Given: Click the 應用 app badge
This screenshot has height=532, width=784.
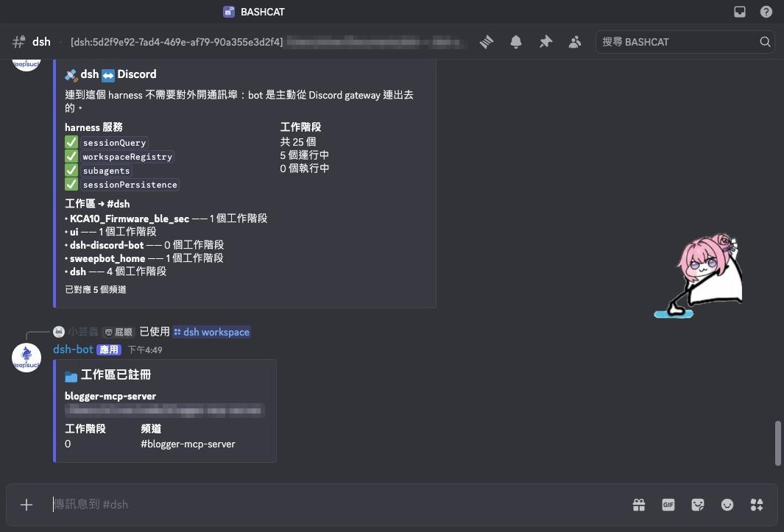Looking at the screenshot, I should click(109, 350).
